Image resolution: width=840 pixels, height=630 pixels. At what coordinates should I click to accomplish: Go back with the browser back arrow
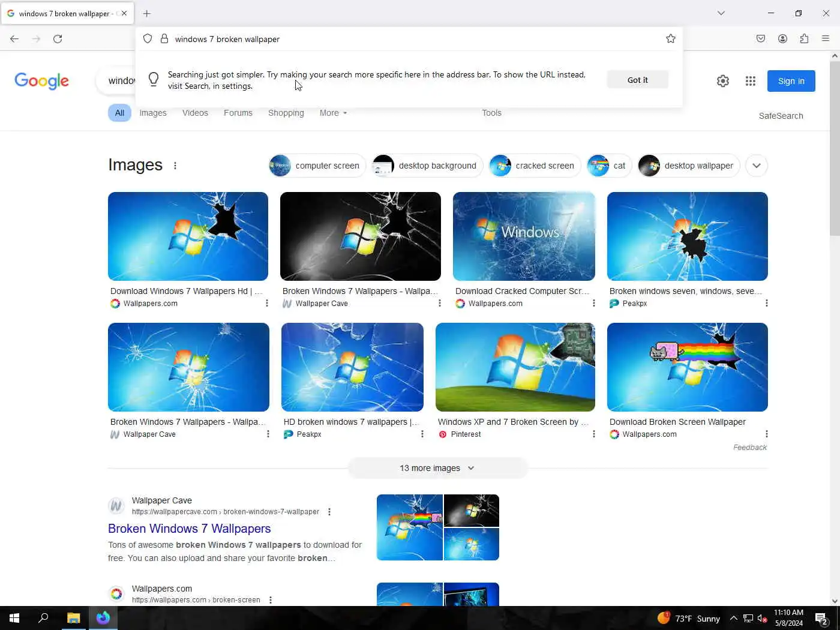click(x=14, y=39)
